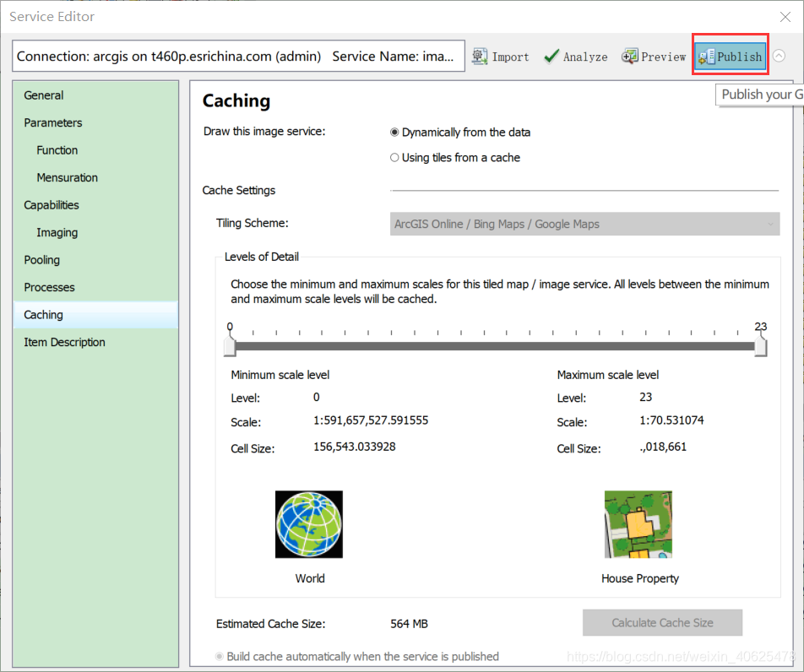Open the Mensuration settings

point(95,177)
